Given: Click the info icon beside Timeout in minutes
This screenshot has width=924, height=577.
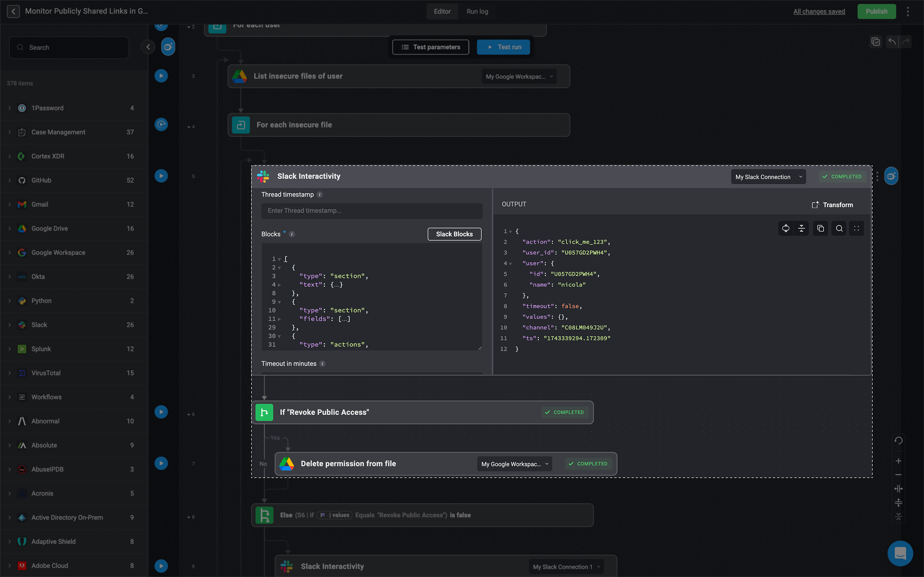Looking at the screenshot, I should pyautogui.click(x=322, y=364).
